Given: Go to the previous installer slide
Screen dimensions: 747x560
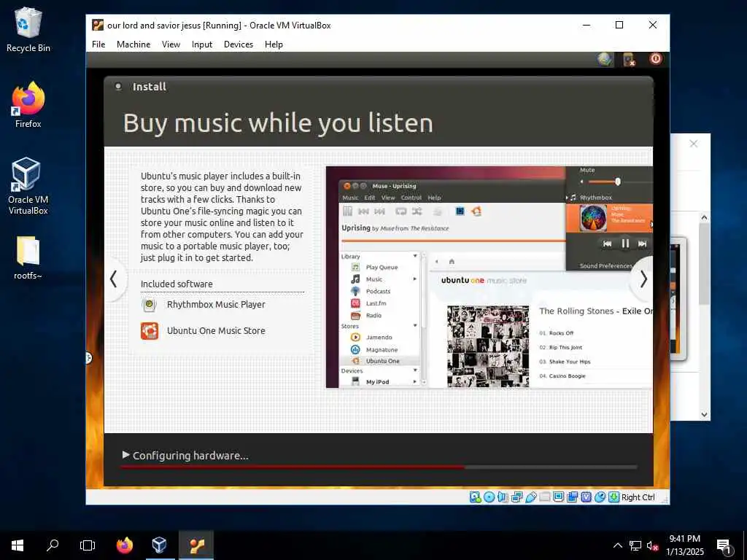Looking at the screenshot, I should click(x=114, y=279).
